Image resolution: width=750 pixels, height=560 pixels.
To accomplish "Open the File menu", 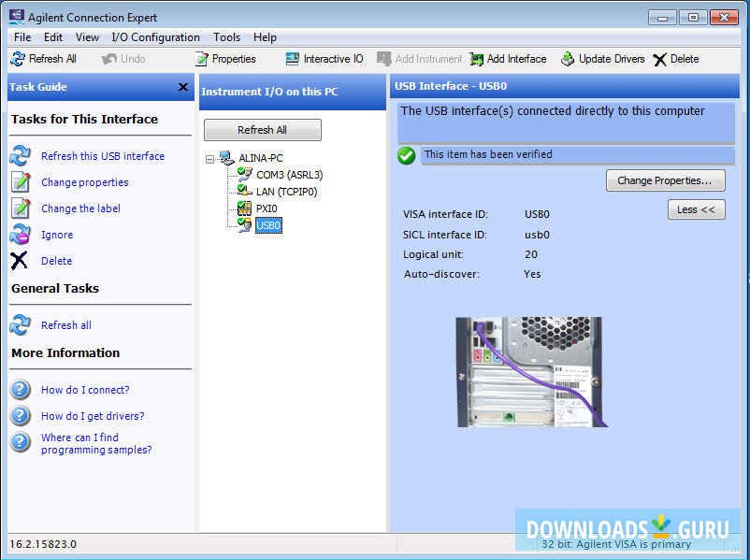I will (x=22, y=37).
